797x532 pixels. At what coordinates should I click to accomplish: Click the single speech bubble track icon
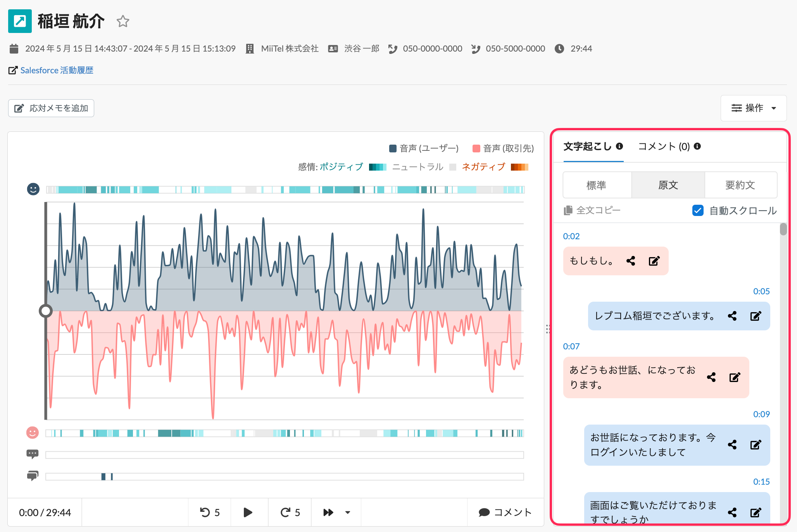pyautogui.click(x=33, y=454)
